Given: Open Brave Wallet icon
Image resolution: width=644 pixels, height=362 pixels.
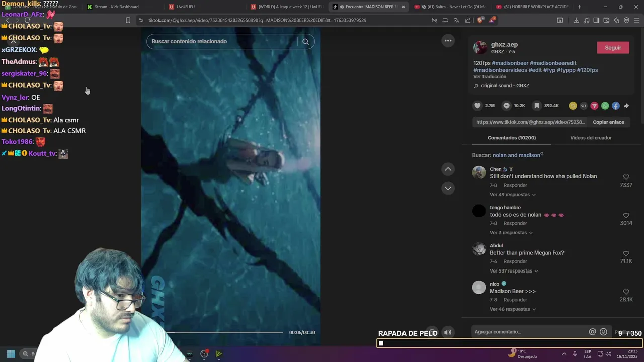Looking at the screenshot, I should click(x=606, y=20).
